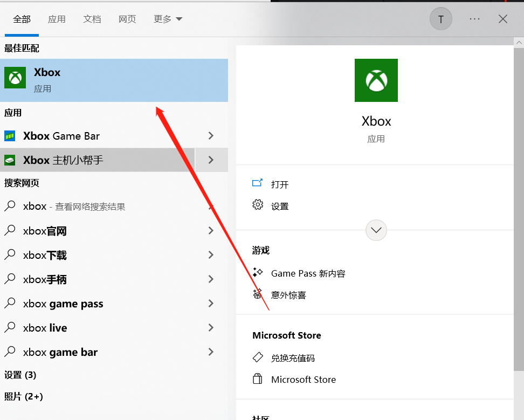Click the Microsoft Store shopping bag icon

(x=257, y=378)
